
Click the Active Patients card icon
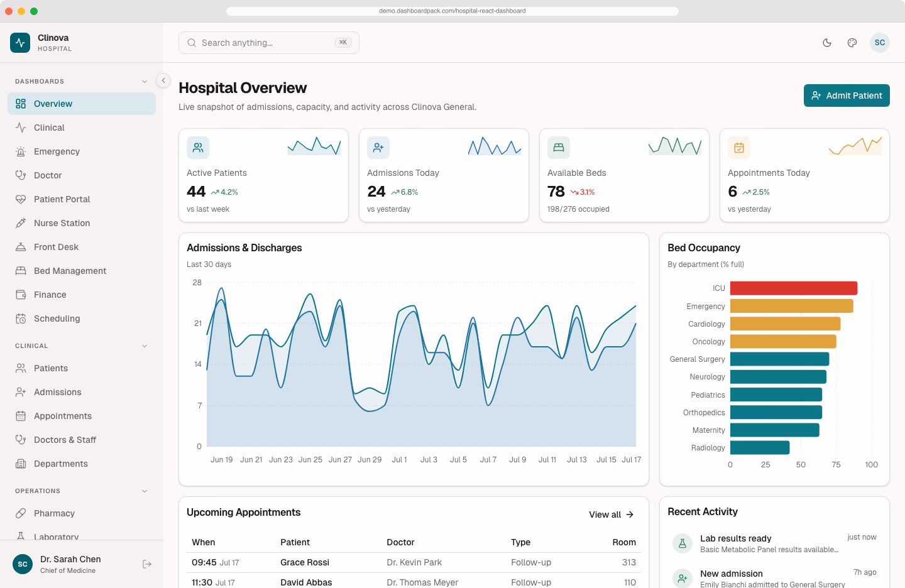click(x=198, y=148)
